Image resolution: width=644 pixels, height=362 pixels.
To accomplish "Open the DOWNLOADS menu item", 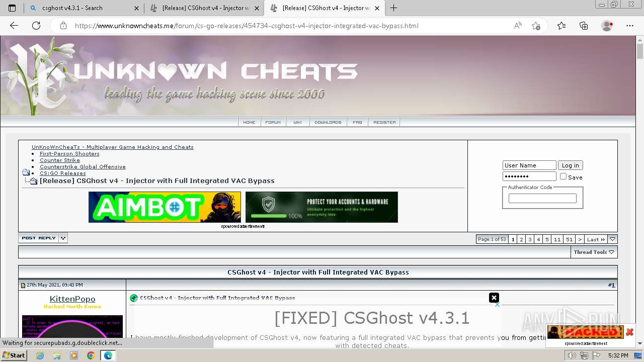I will (328, 122).
